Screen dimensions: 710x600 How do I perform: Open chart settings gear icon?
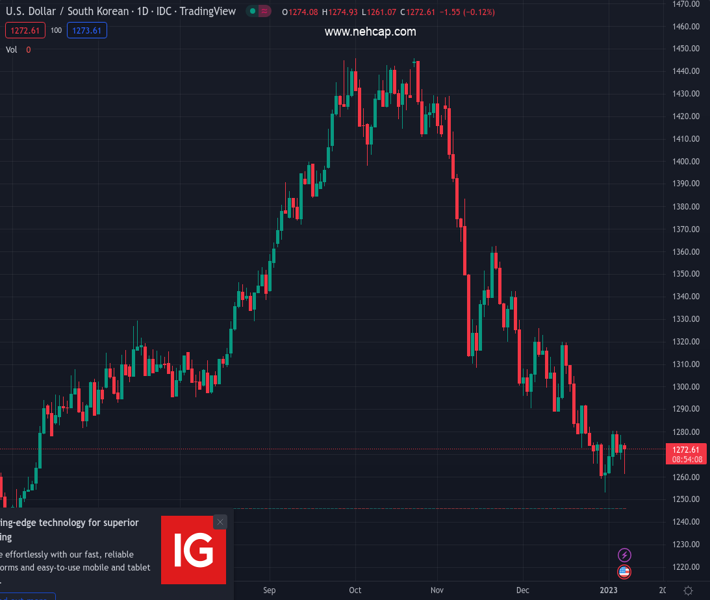688,591
